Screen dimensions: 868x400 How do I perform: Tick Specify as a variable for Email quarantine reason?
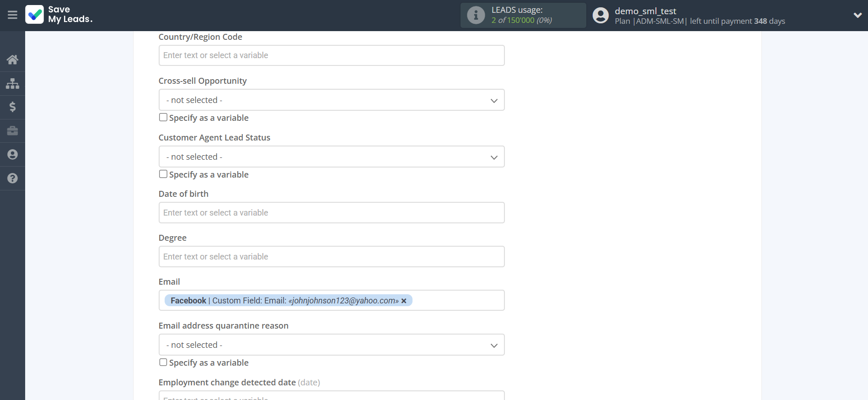click(x=163, y=362)
